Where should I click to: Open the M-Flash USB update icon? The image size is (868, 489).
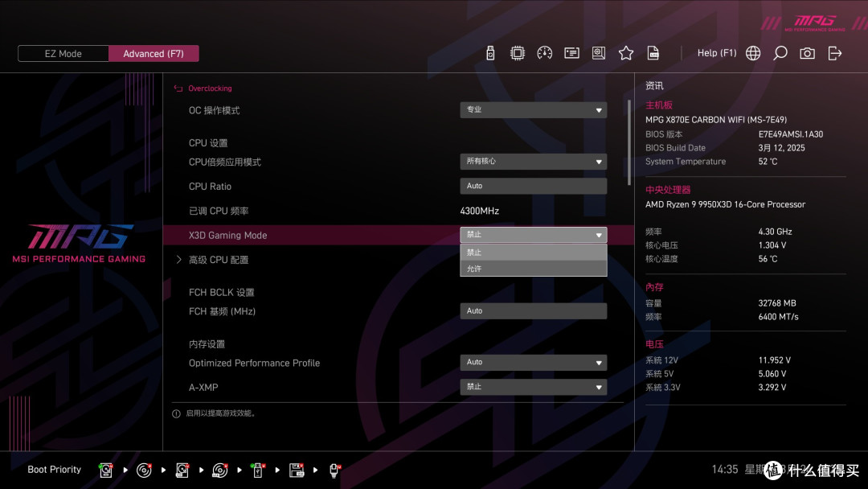(490, 53)
